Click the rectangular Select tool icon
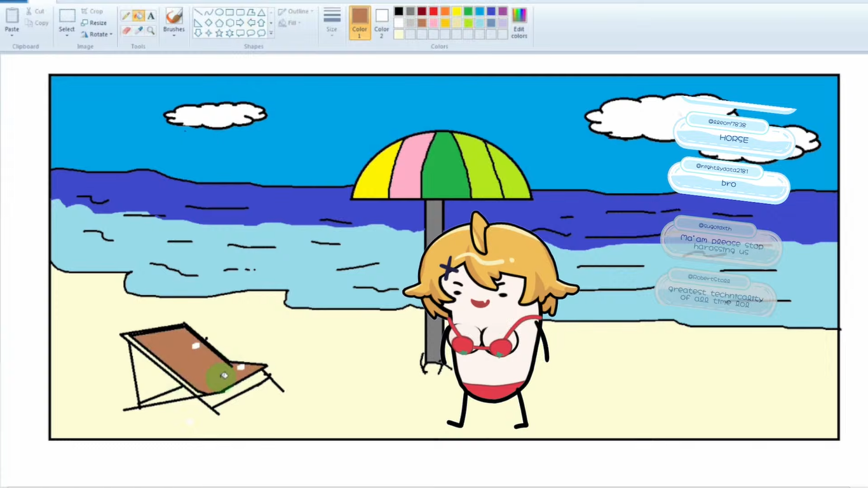The width and height of the screenshot is (868, 488). [x=67, y=15]
